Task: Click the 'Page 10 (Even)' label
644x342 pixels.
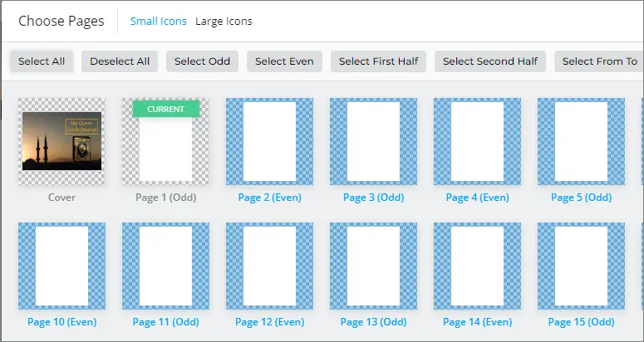Action: pos(62,322)
